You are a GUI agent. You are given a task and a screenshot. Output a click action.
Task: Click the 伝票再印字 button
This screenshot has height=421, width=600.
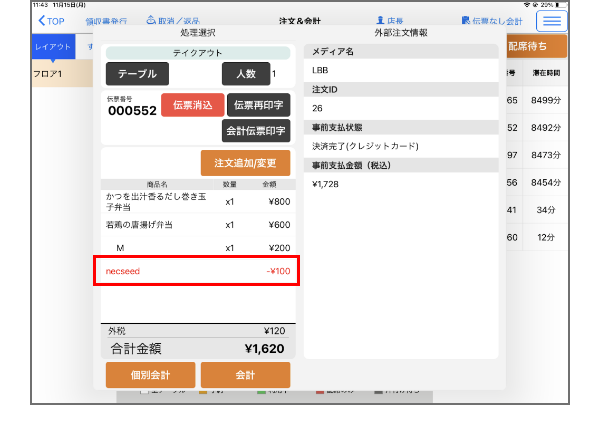click(x=258, y=105)
